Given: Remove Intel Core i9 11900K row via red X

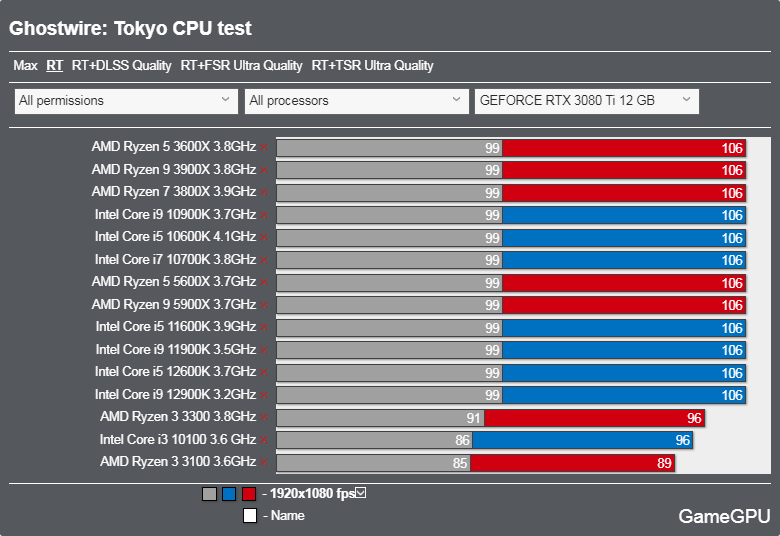Looking at the screenshot, I should pos(264,350).
